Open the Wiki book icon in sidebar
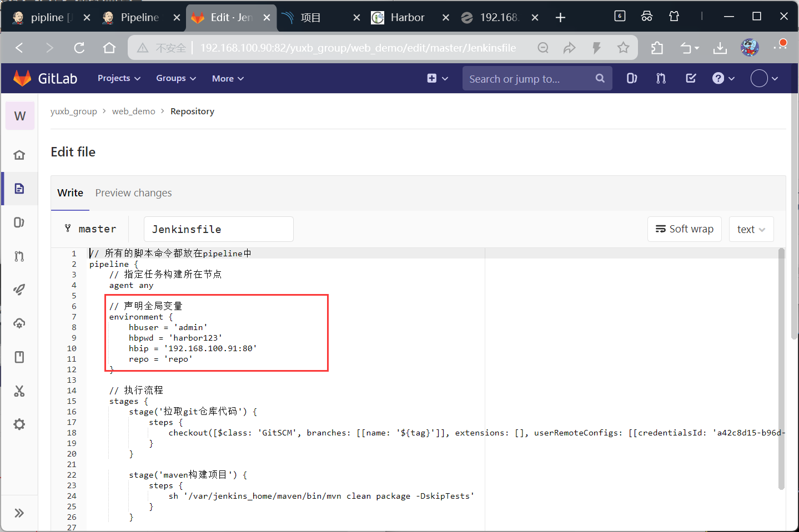Image resolution: width=799 pixels, height=532 pixels. pos(19,357)
